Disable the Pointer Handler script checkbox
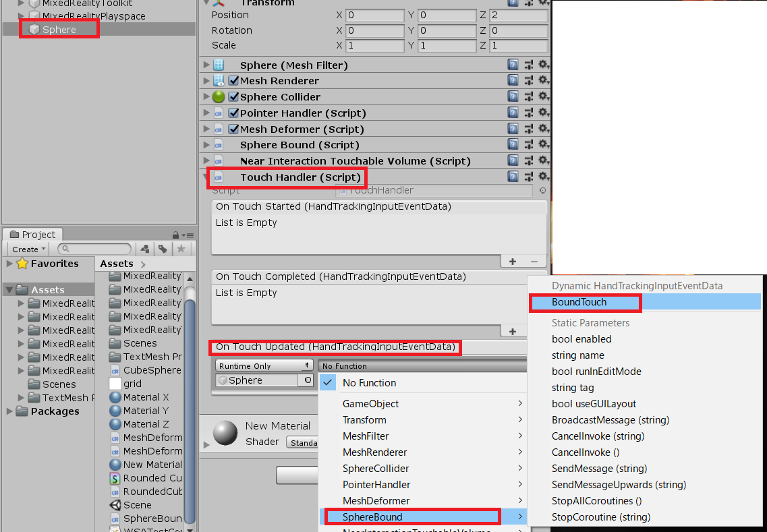Image resolution: width=767 pixels, height=532 pixels. click(234, 113)
